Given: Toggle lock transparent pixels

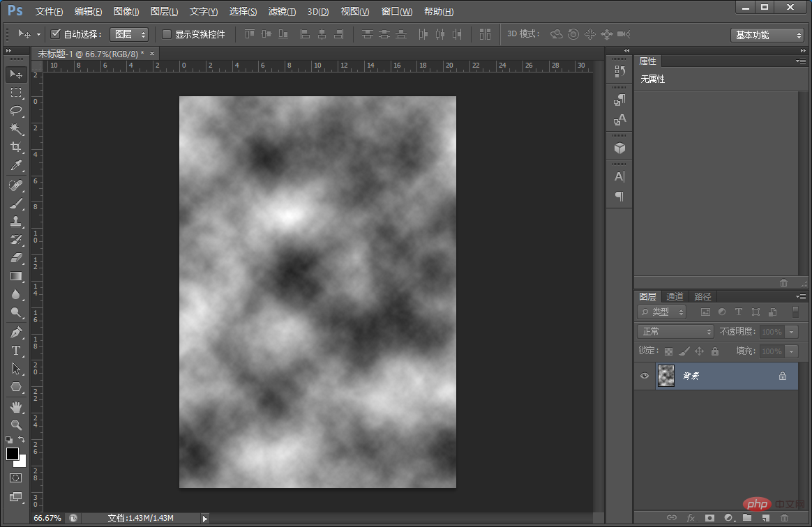Looking at the screenshot, I should pos(668,351).
